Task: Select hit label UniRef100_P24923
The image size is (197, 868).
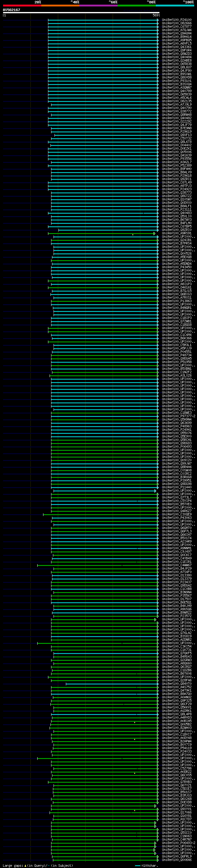Action: [177, 189]
